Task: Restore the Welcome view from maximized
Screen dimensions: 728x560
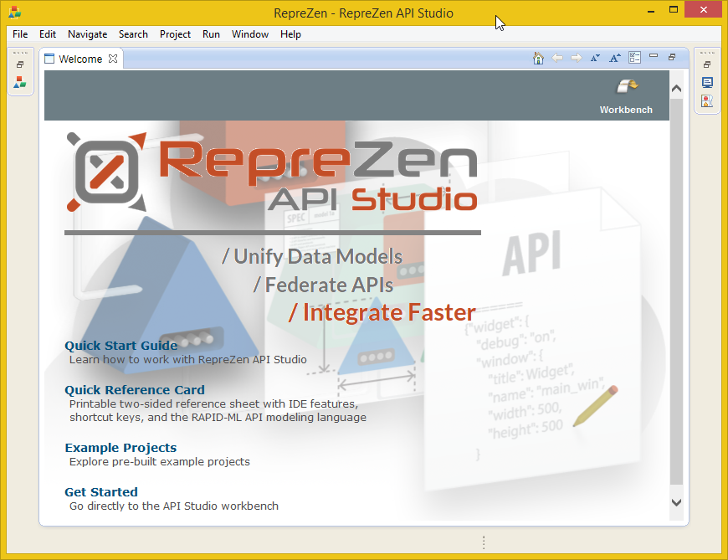Action: [x=672, y=57]
